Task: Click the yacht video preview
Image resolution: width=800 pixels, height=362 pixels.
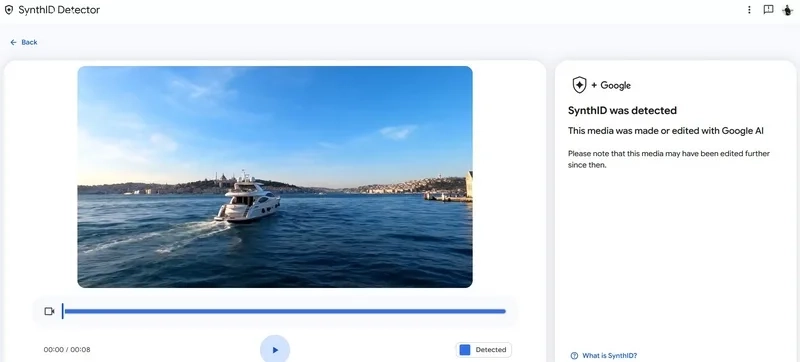Action: click(x=275, y=177)
